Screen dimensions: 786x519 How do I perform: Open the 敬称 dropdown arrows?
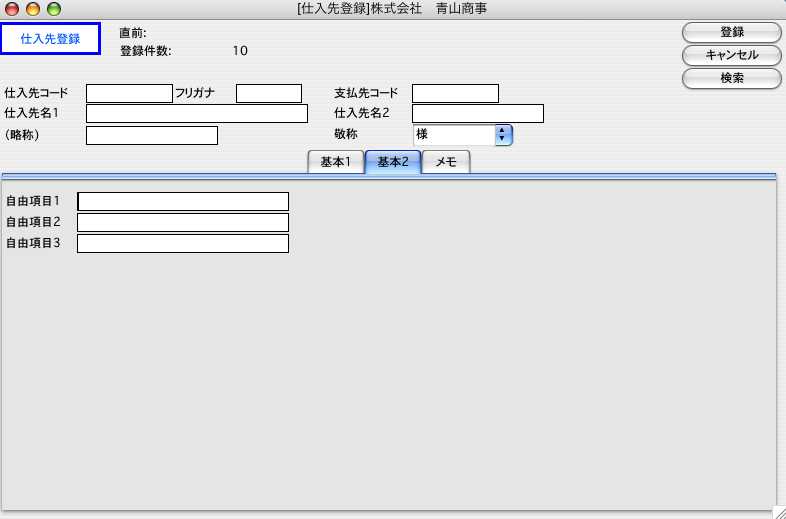click(x=503, y=135)
